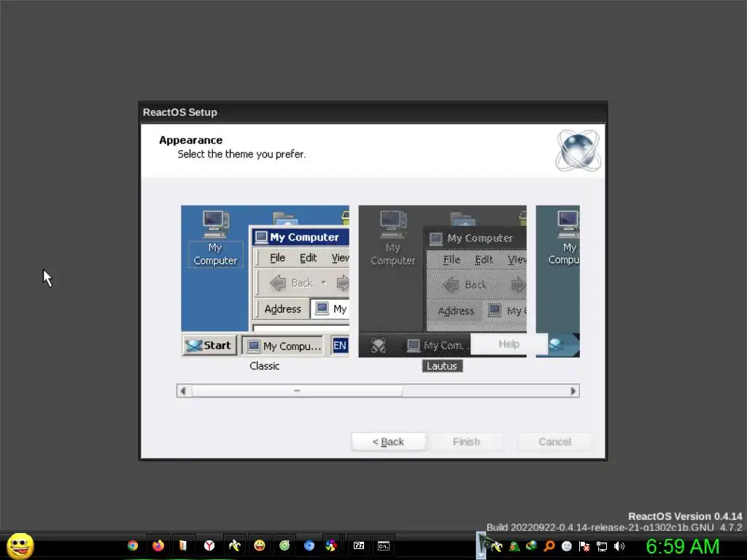Select the Lautus theme preview
Viewport: 747px width, 560px height.
point(442,281)
